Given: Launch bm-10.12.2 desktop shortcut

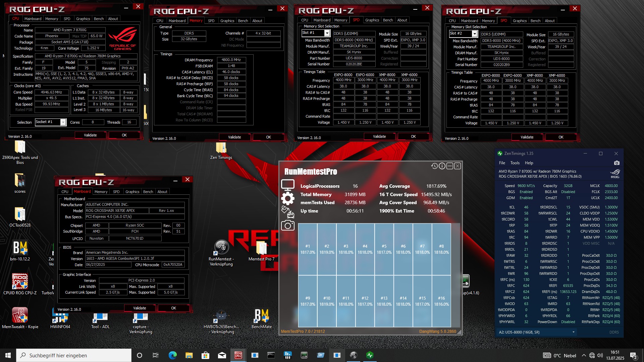Looking at the screenshot, I should [20, 251].
